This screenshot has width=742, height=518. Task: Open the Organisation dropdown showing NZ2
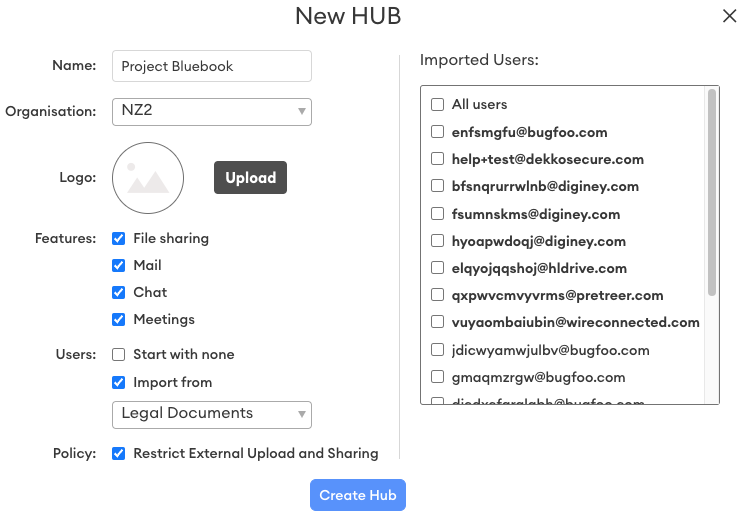point(212,112)
